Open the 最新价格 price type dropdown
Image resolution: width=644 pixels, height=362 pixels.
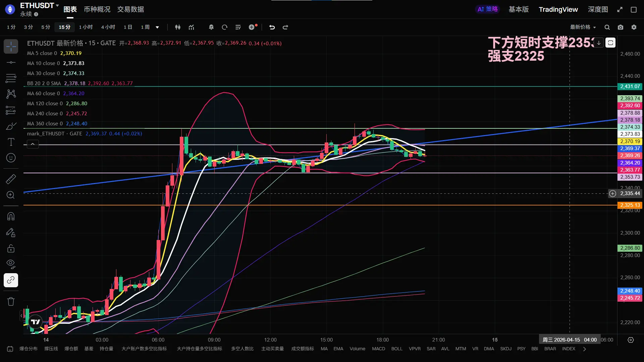click(583, 27)
